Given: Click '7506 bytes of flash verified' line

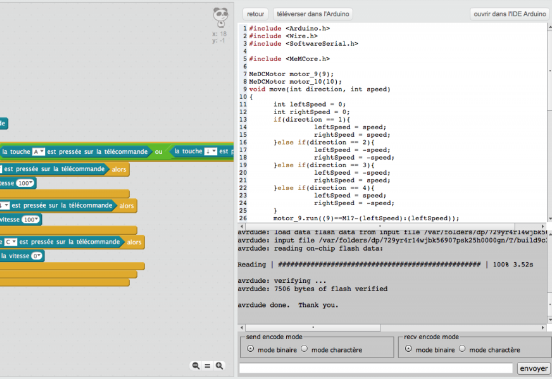Looking at the screenshot, I should click(x=331, y=289).
